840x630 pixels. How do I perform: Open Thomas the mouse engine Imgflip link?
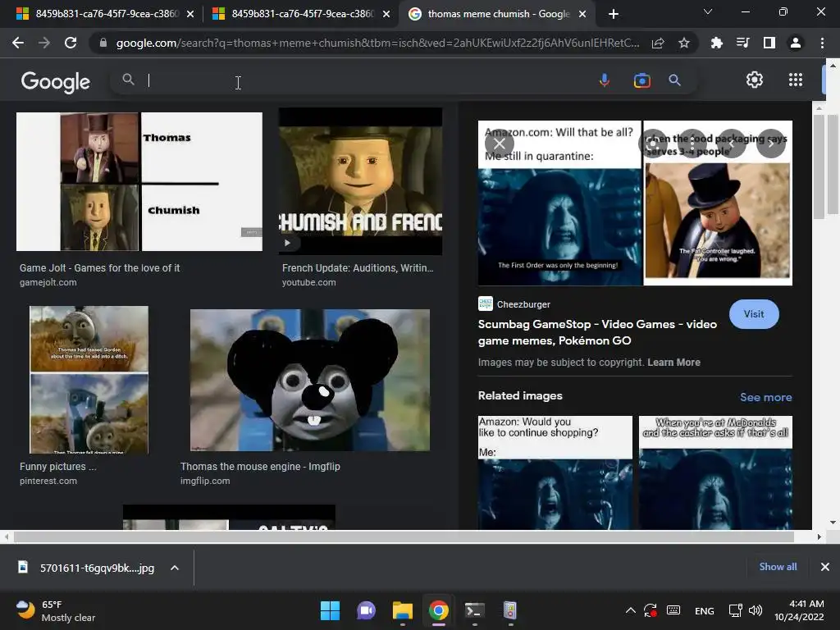(x=260, y=467)
